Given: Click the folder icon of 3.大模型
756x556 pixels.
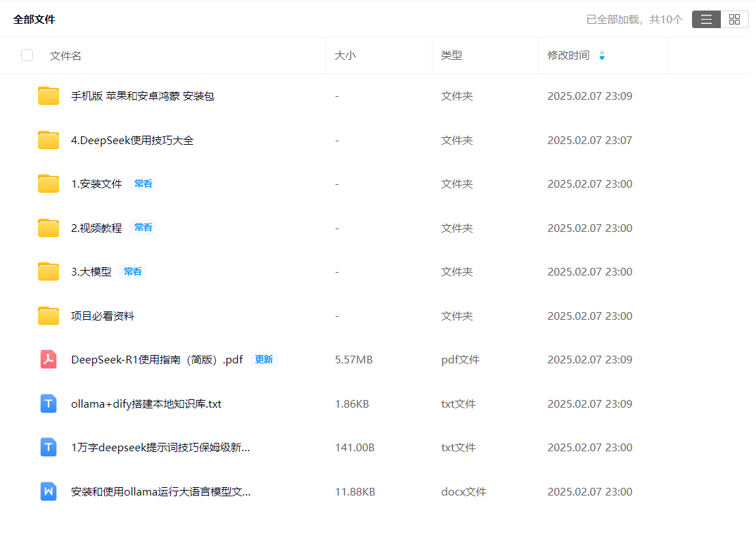Looking at the screenshot, I should 47,271.
